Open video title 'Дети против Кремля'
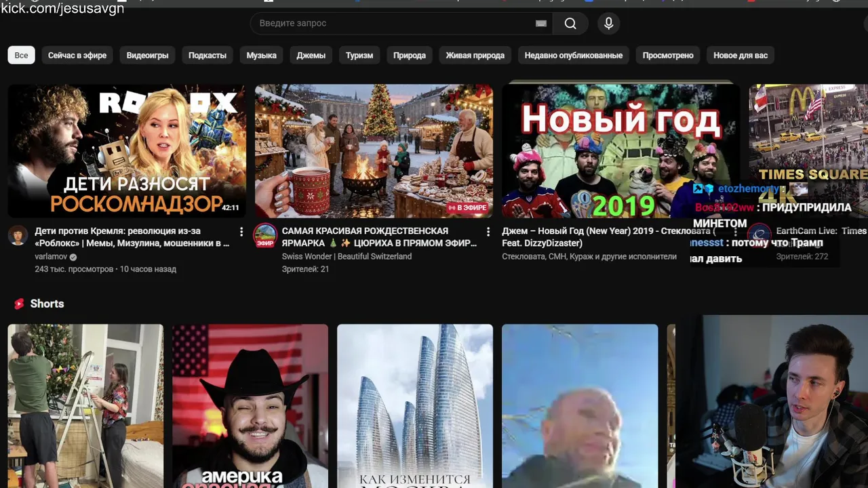 [132, 237]
